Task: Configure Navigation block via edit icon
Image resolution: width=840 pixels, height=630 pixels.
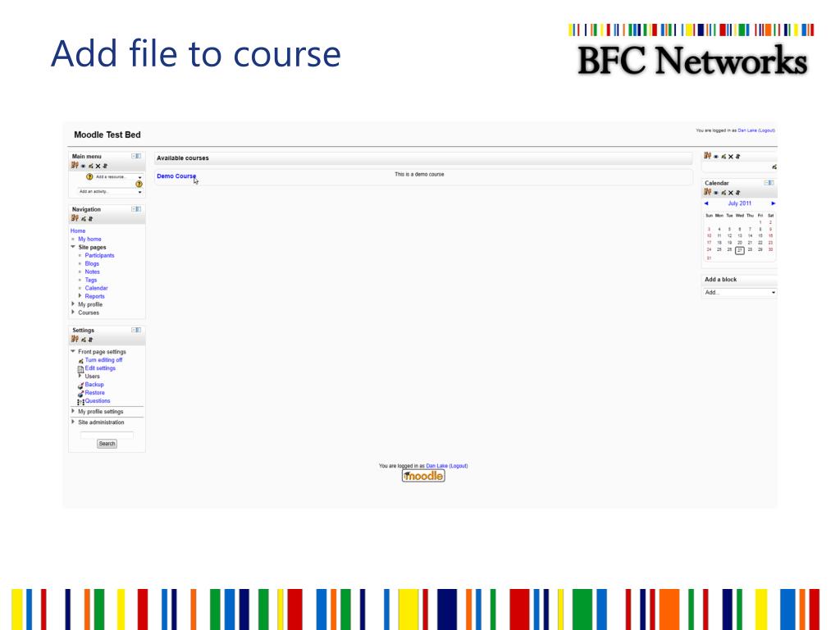Action: tap(84, 218)
